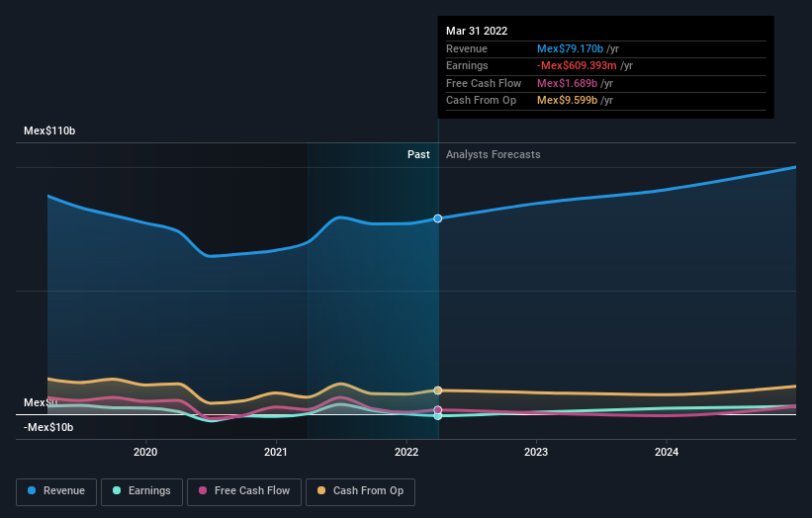Screen dimensions: 812x518
Task: Click the Mex$9.599b cash from op value
Action: point(567,101)
